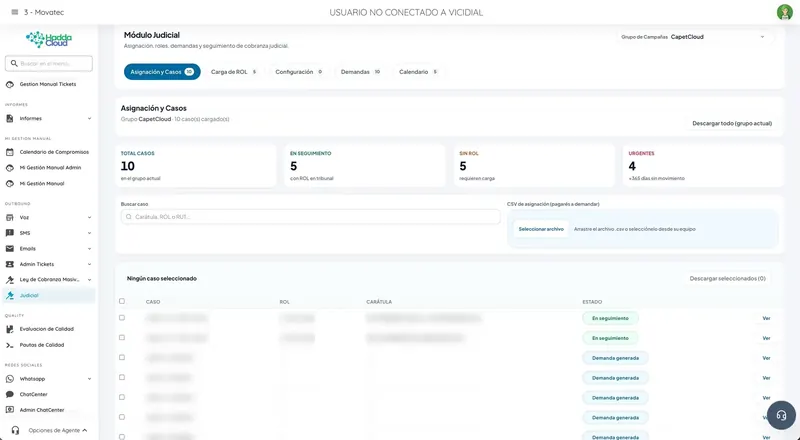This screenshot has height=440, width=800.
Task: Click the Ley de Cobranza gavel icon
Action: click(10, 280)
